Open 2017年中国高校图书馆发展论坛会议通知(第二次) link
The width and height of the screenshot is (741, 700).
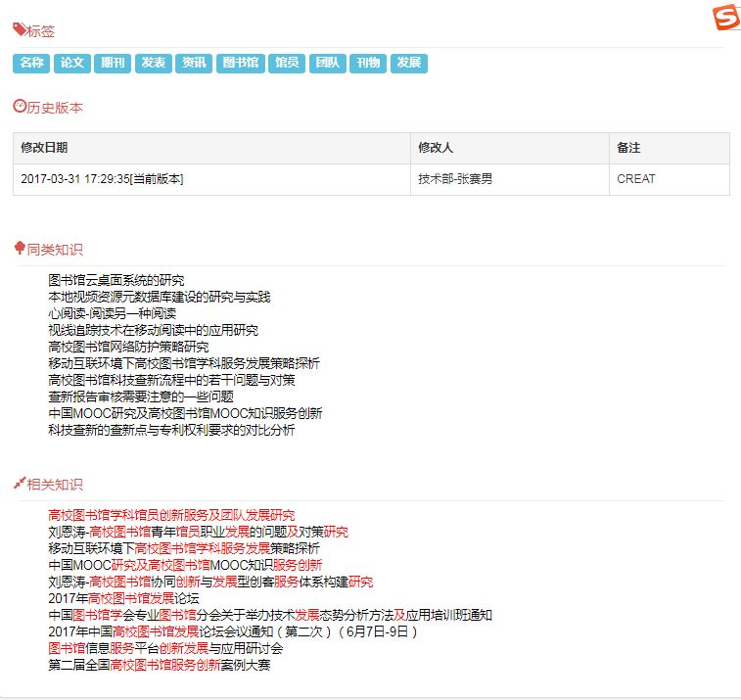point(233,631)
